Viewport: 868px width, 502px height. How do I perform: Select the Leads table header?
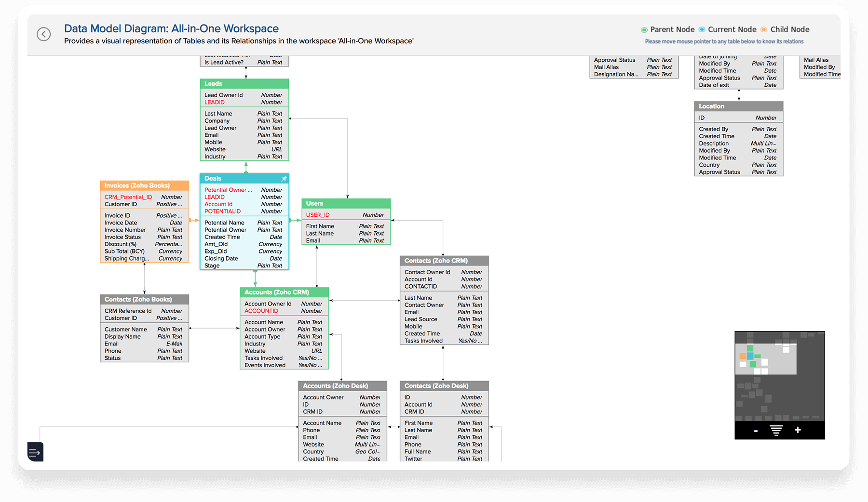coord(244,84)
